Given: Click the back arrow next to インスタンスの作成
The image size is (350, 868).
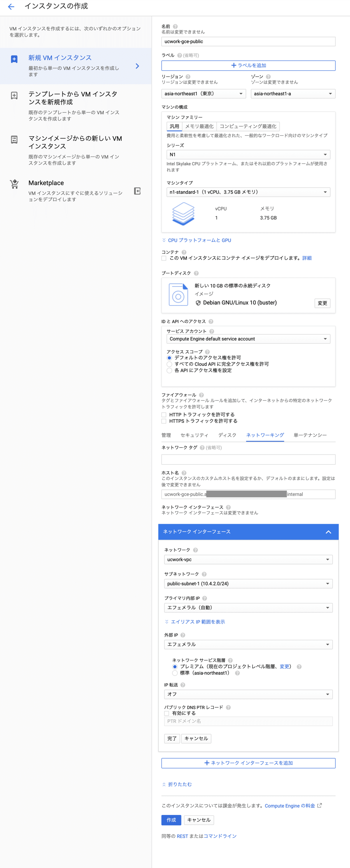Looking at the screenshot, I should click(11, 6).
